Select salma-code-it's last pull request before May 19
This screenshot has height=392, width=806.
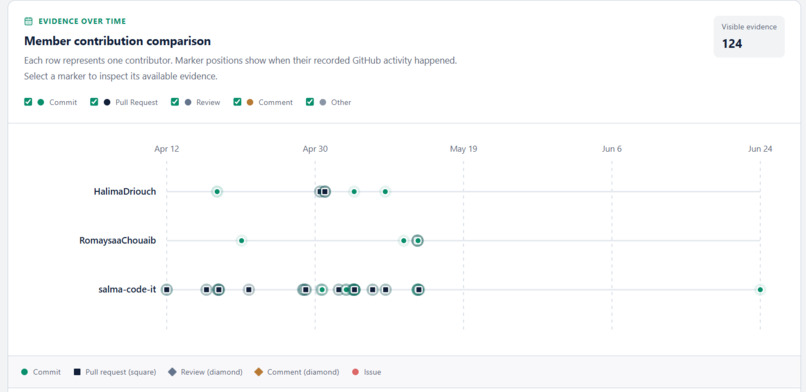pyautogui.click(x=418, y=290)
